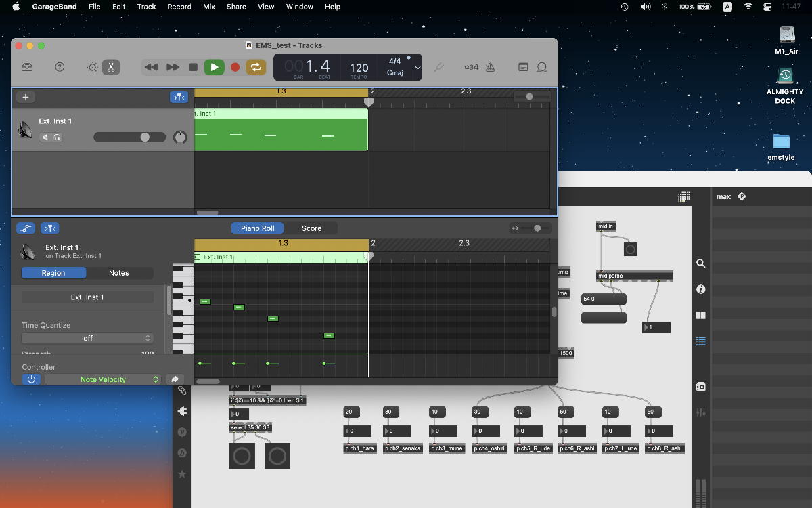Click the Rewind transport button
Viewport: 812px width, 508px height.
click(152, 67)
